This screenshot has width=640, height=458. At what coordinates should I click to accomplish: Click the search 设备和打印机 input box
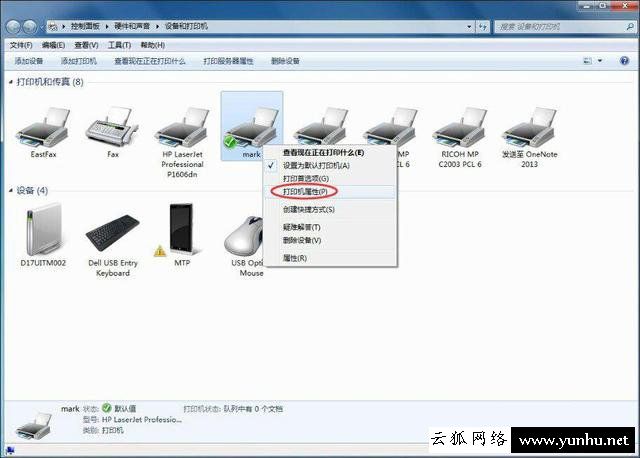565,26
